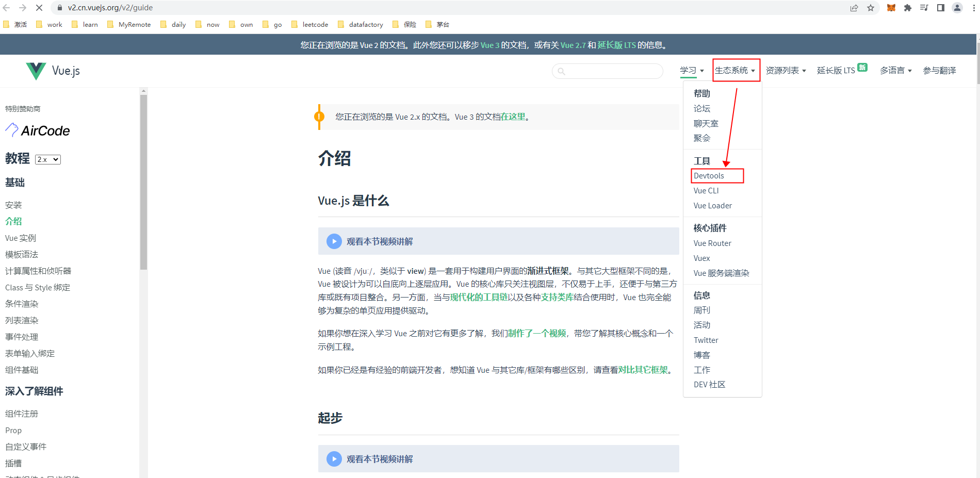Click the site lock icon in address bar
The width and height of the screenshot is (980, 478).
[x=60, y=8]
